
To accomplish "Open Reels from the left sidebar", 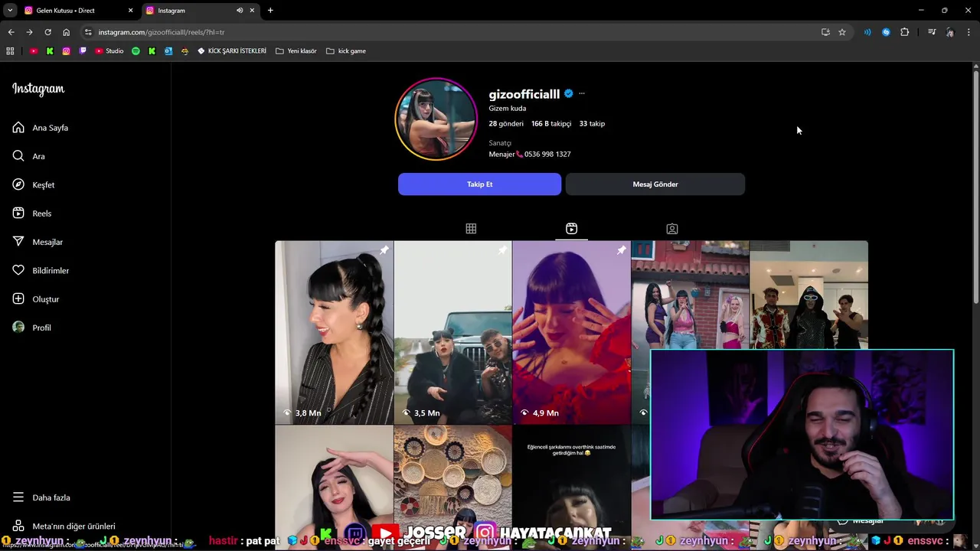I will tap(32, 214).
